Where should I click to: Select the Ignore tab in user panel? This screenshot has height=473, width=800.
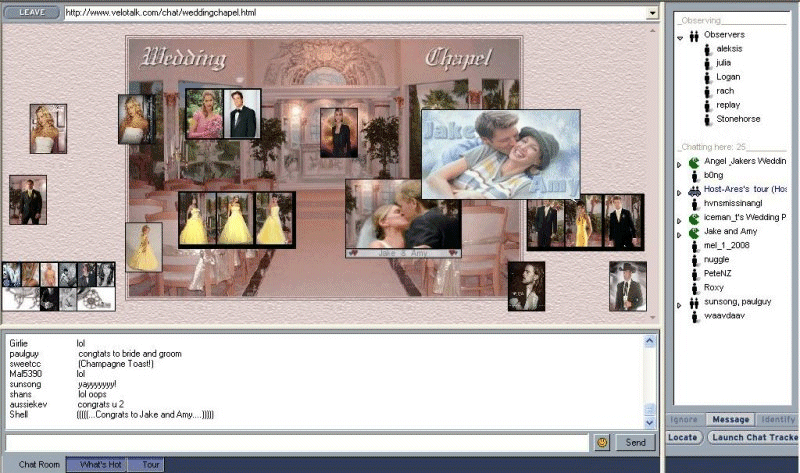pyautogui.click(x=684, y=420)
